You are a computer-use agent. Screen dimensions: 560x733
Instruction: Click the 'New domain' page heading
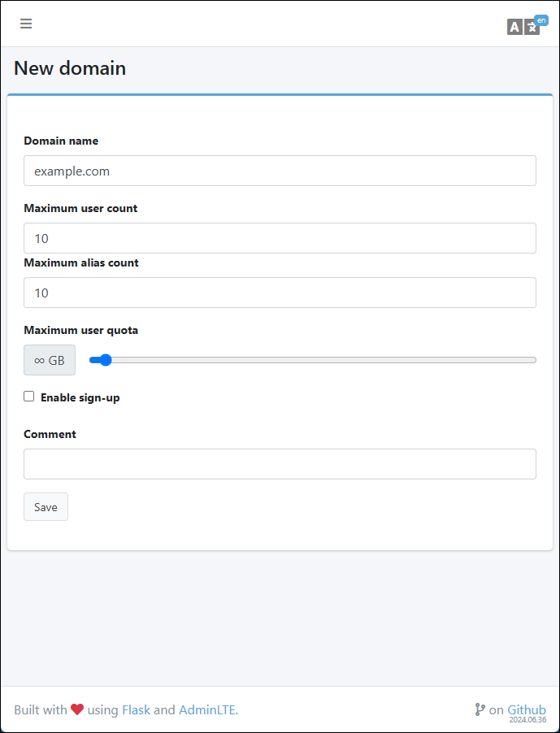click(70, 68)
